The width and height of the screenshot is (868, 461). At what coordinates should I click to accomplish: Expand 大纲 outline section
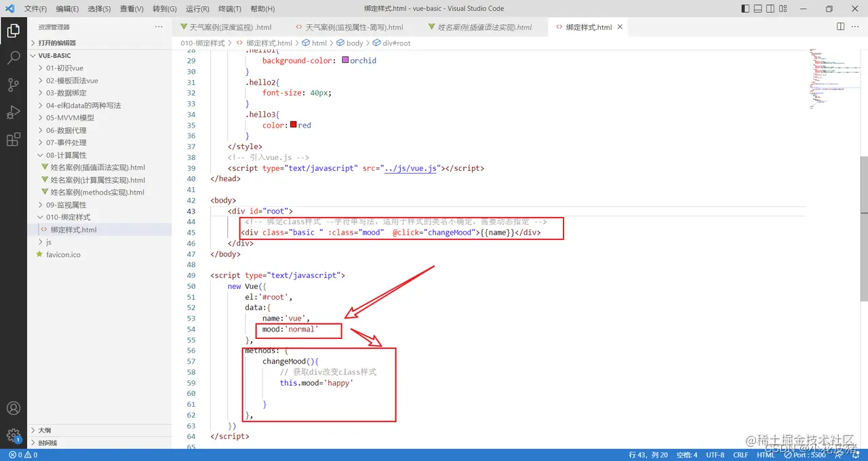[x=99, y=430]
